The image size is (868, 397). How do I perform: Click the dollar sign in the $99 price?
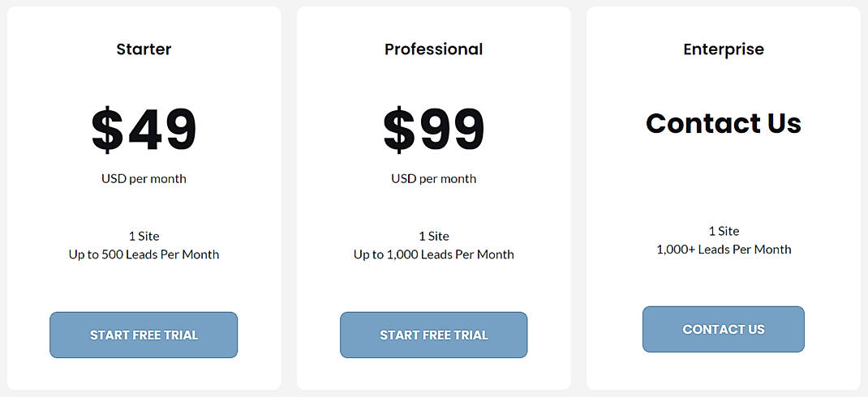(x=399, y=129)
